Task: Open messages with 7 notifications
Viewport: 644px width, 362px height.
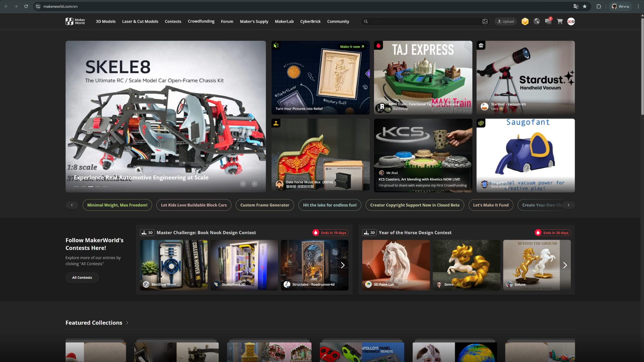Action: click(x=548, y=21)
